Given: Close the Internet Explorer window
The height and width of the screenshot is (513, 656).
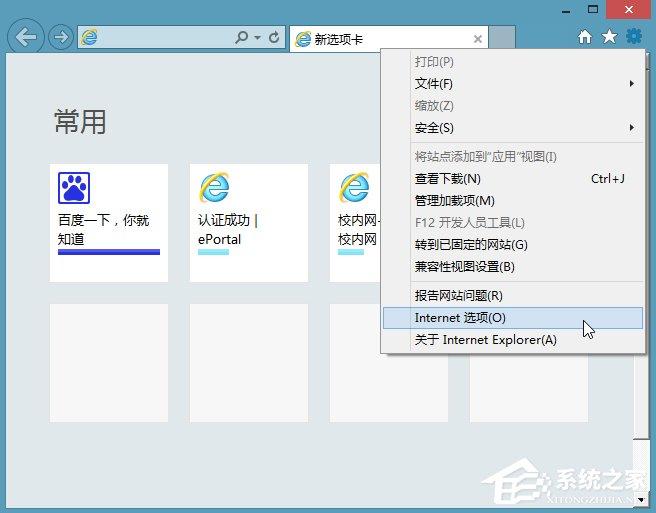Looking at the screenshot, I should [629, 9].
